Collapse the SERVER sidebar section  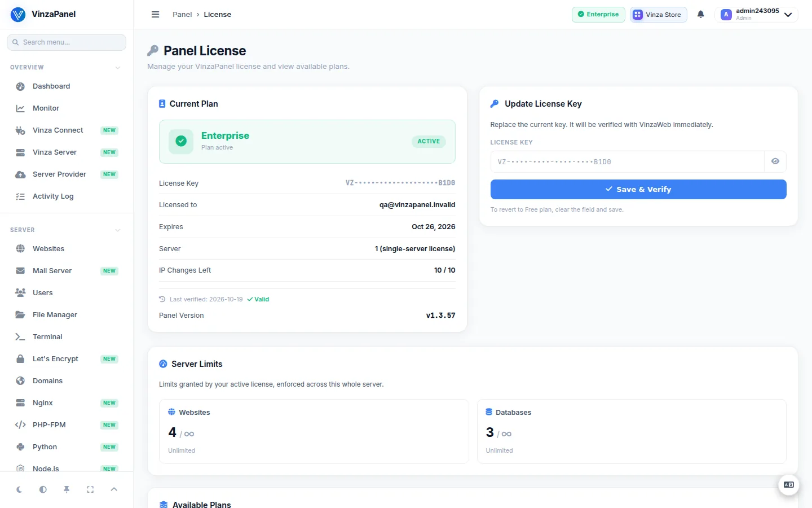(x=67, y=230)
